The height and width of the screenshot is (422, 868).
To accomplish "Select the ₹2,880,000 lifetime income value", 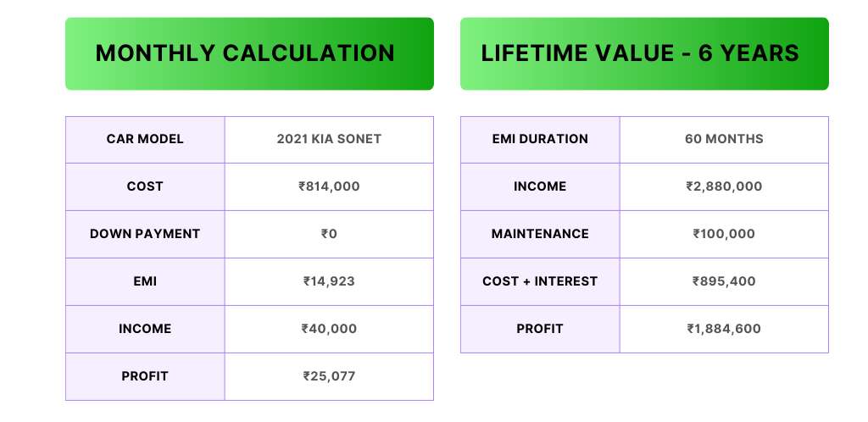I will (x=724, y=187).
